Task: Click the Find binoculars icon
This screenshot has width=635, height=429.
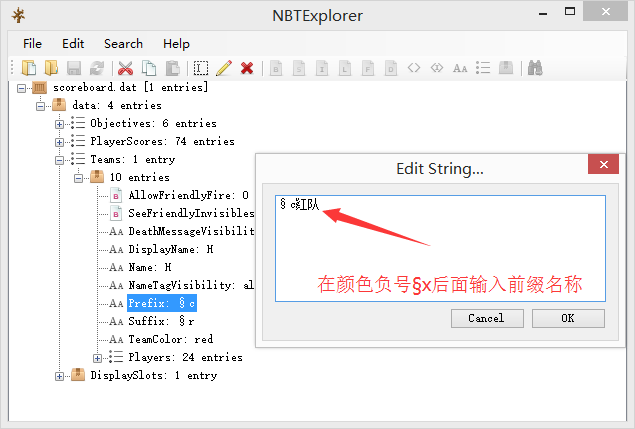Action: click(x=535, y=68)
